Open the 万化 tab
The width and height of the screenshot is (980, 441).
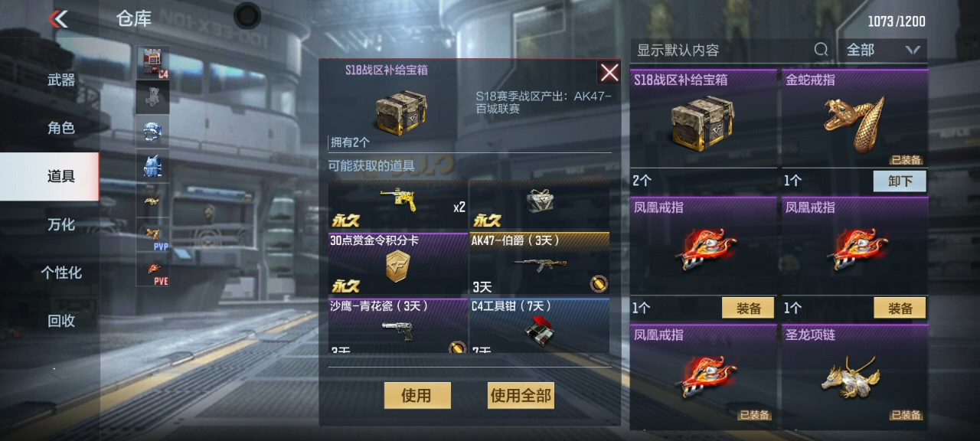click(61, 224)
